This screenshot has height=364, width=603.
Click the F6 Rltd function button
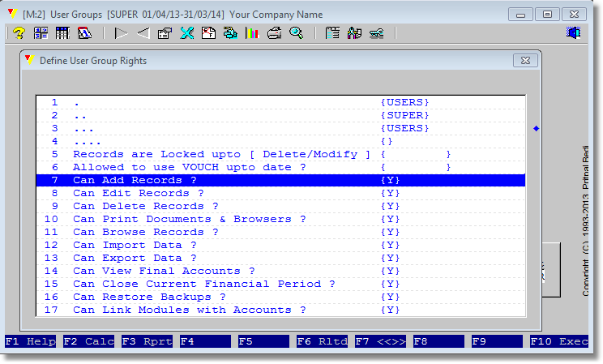[x=323, y=341]
